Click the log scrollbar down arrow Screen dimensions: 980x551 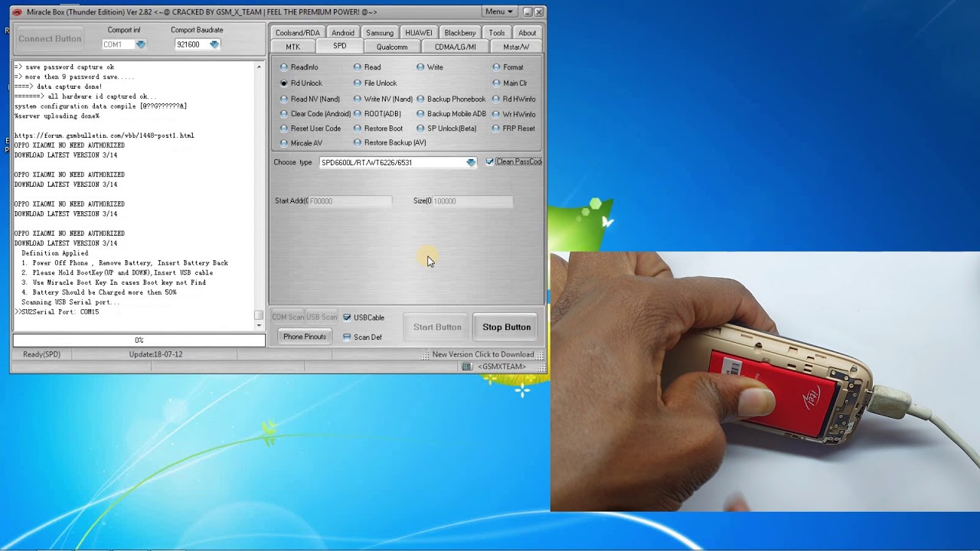(259, 325)
